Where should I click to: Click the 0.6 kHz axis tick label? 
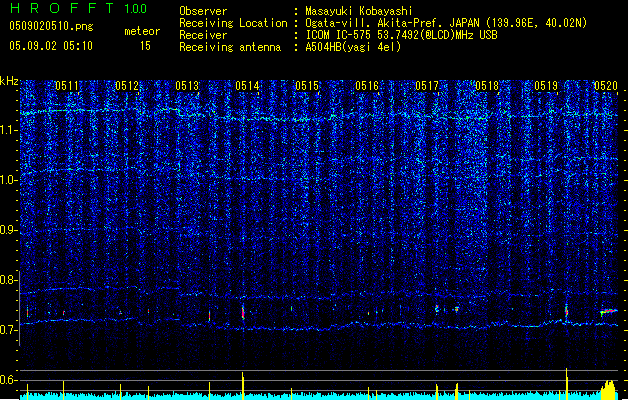click(9, 380)
